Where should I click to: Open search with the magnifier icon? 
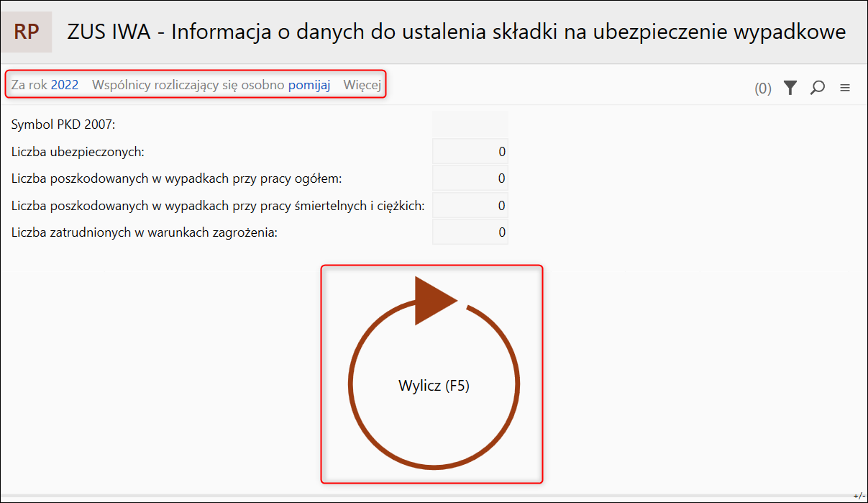point(817,88)
